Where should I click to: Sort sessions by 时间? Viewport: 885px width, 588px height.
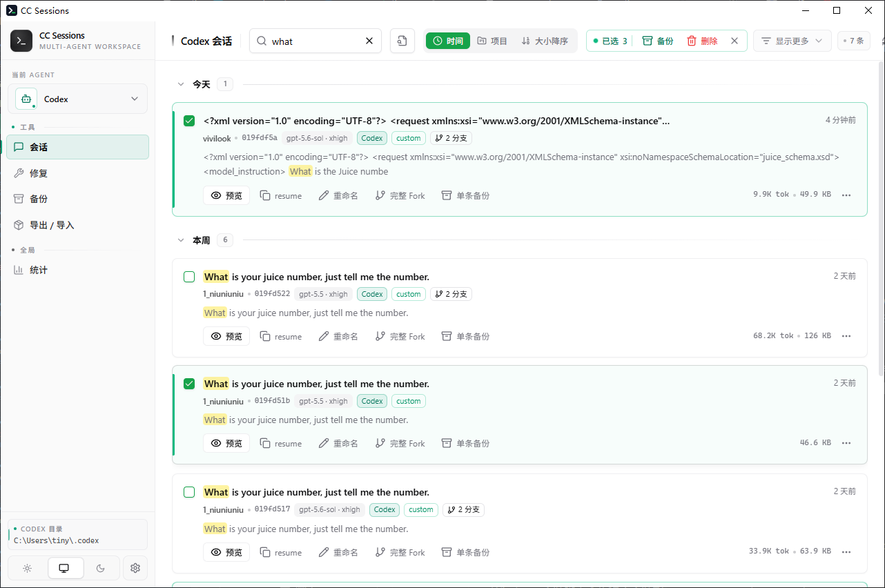click(x=447, y=41)
